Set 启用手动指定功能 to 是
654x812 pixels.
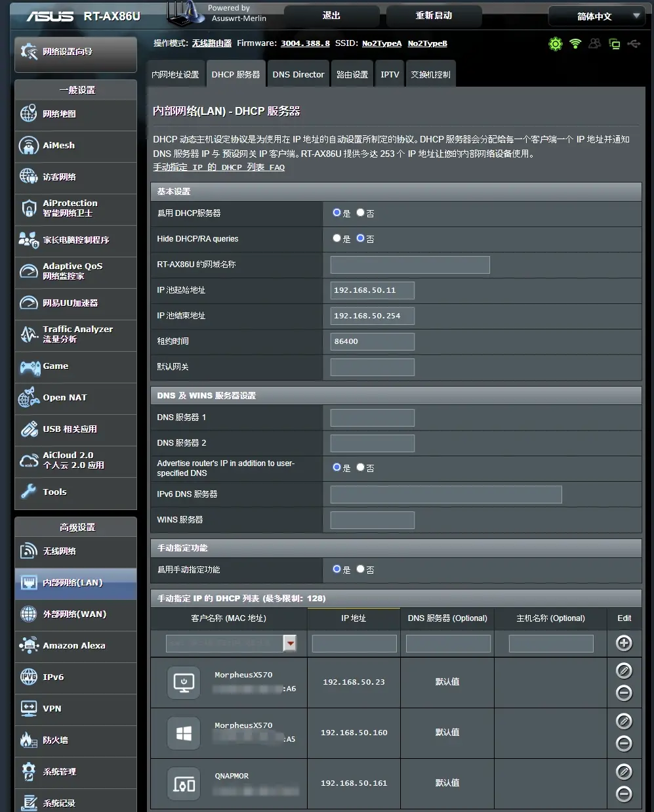[x=337, y=569]
